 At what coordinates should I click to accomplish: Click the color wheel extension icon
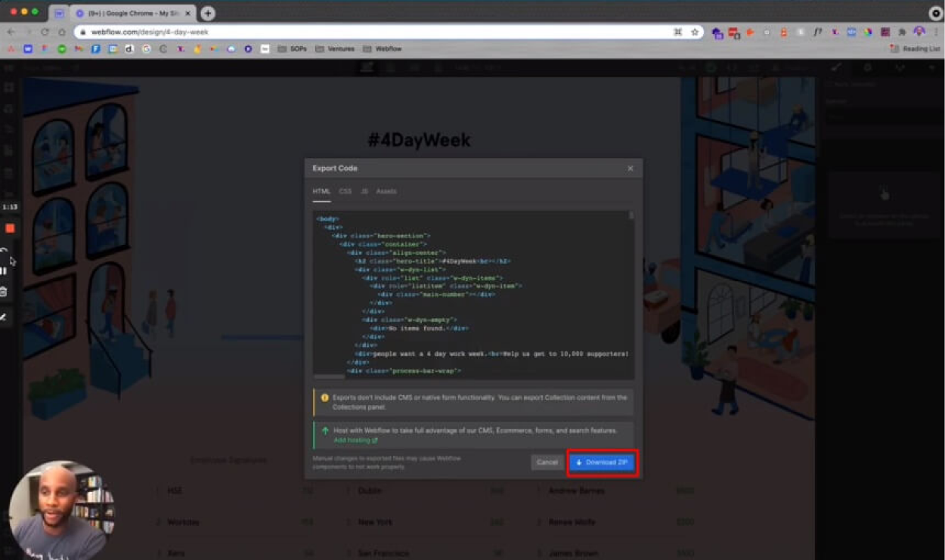point(868,32)
